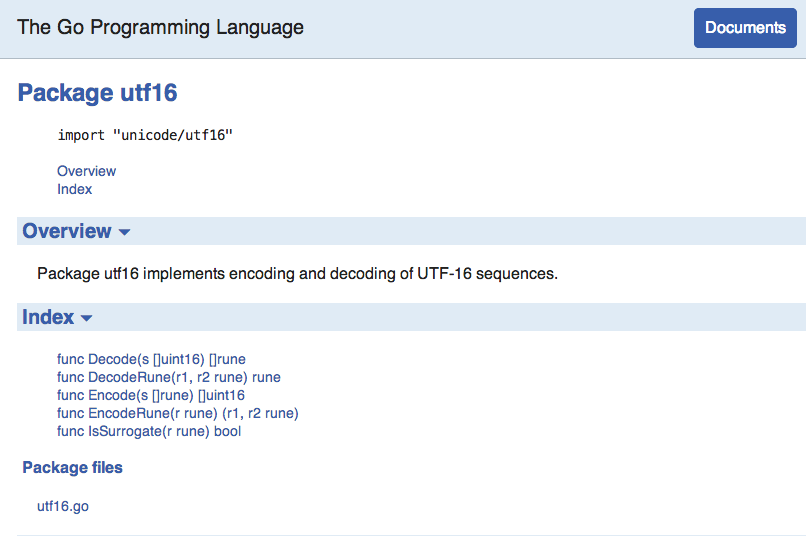Open func DecodeRune documentation link
Screen dimensions: 806x536
pos(168,377)
